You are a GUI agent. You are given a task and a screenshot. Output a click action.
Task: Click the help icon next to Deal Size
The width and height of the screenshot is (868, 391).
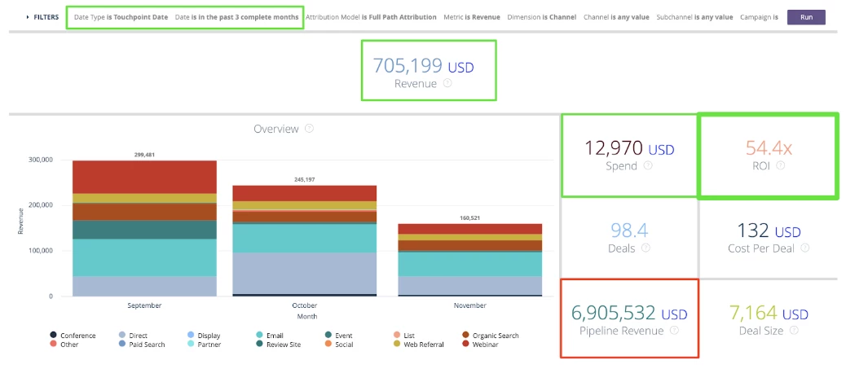click(794, 330)
